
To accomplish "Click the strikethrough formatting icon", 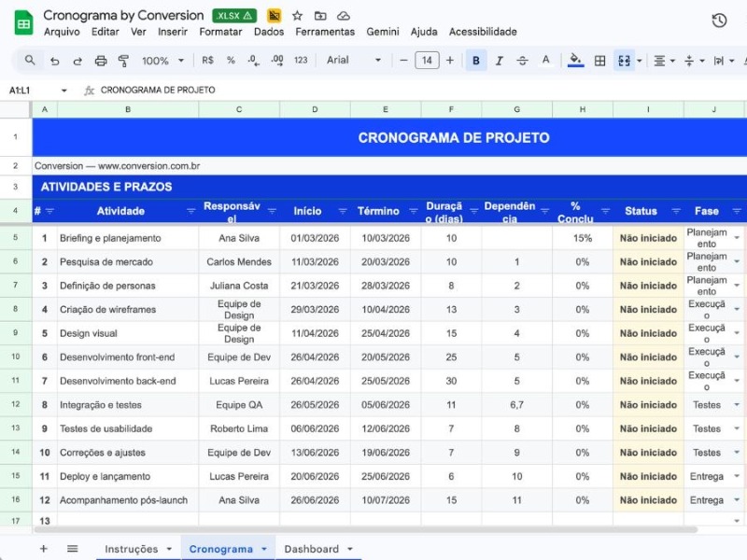I will click(522, 61).
